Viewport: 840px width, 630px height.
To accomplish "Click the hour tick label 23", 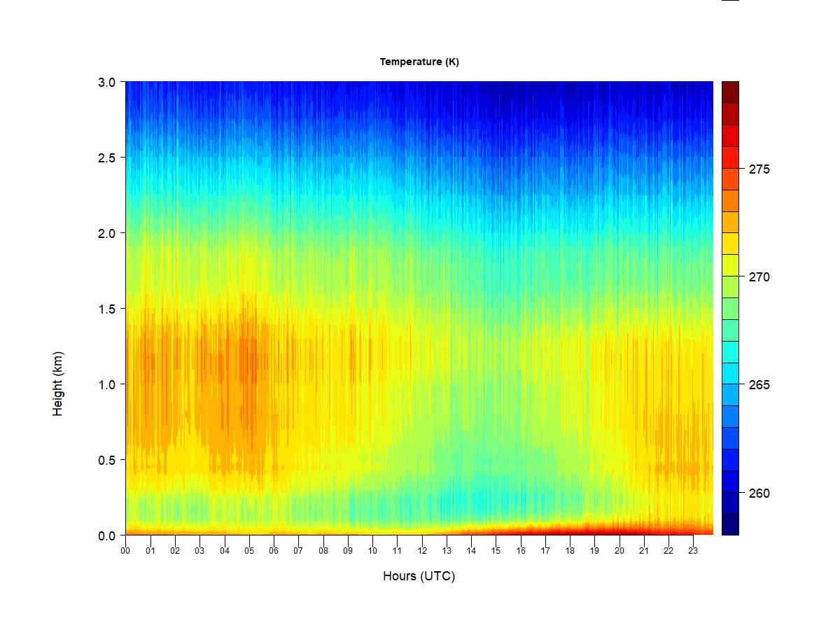I will tap(693, 550).
